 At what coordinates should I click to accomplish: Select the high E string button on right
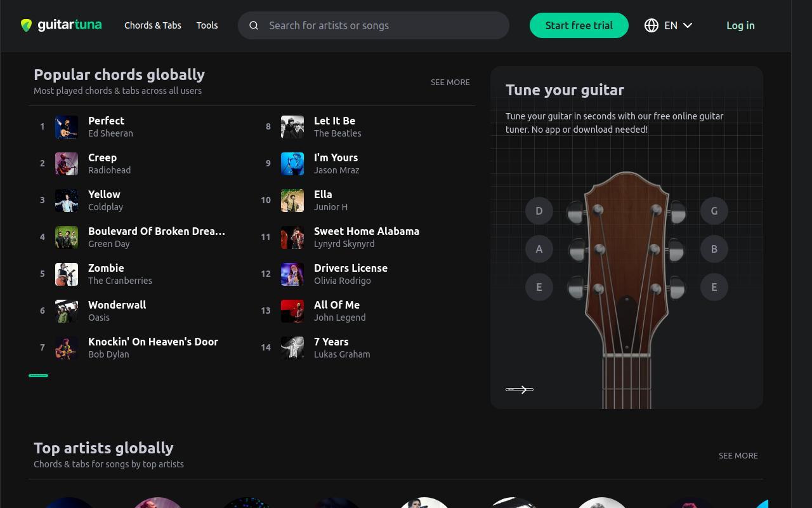(x=714, y=287)
